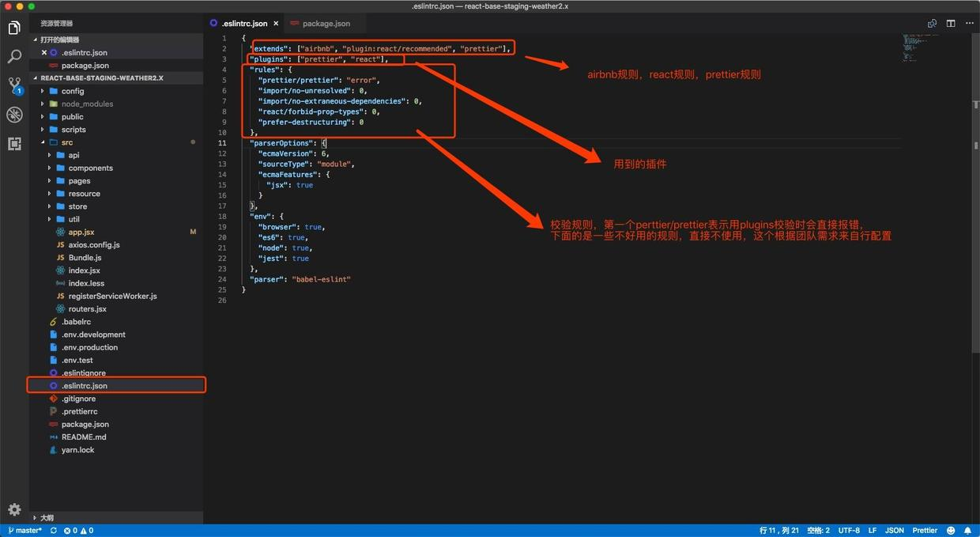This screenshot has height=537, width=980.
Task: Click the 空格: 2 indentation setting
Action: click(x=817, y=531)
